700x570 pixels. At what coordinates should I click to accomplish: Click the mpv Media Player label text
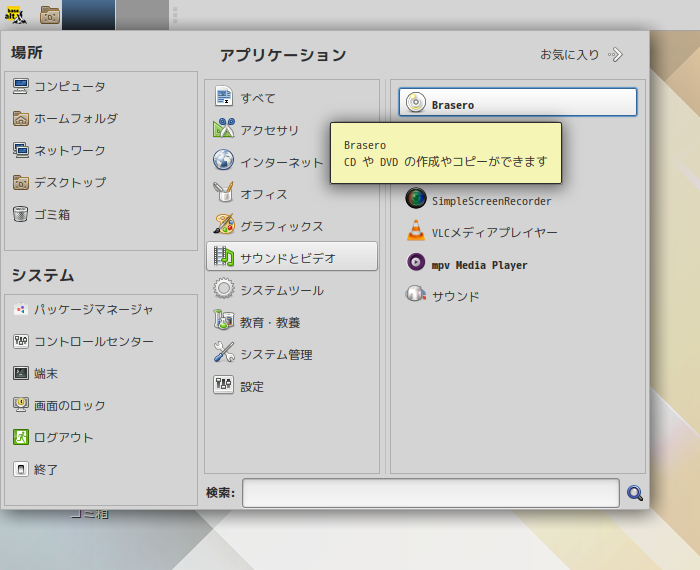pyautogui.click(x=479, y=265)
